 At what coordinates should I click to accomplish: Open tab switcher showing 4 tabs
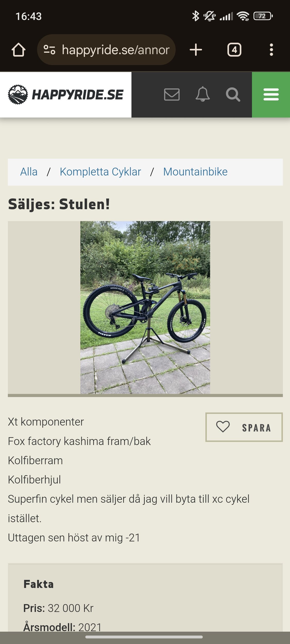coord(234,50)
